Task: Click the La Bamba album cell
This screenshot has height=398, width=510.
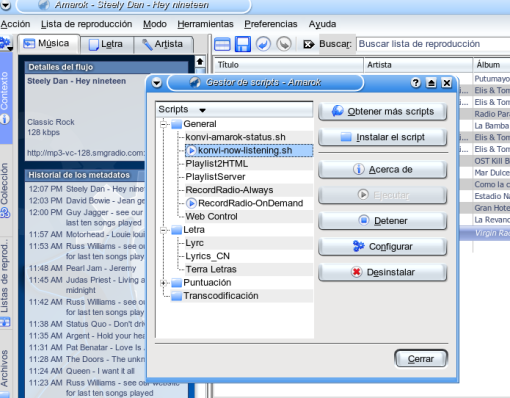Action: click(492, 126)
